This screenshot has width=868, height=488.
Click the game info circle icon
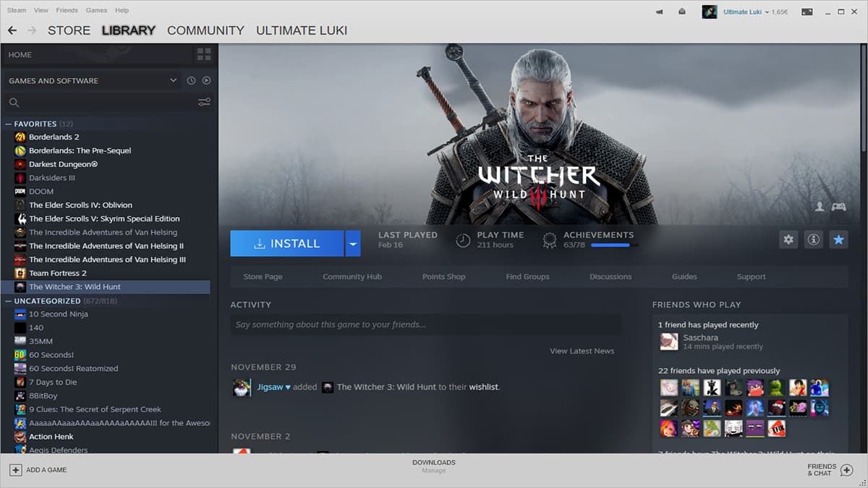(813, 239)
